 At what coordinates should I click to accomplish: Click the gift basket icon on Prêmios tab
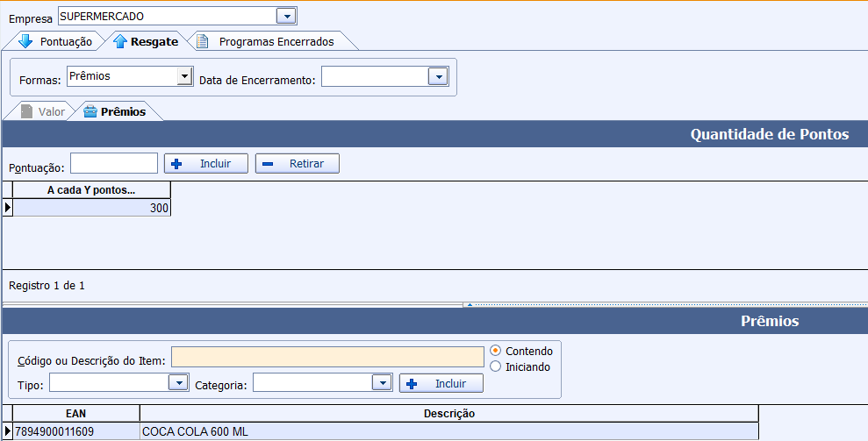point(90,111)
